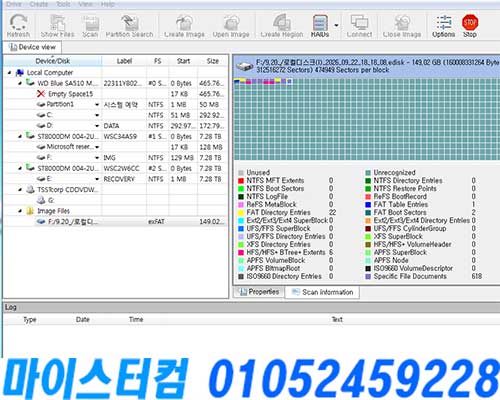Screen dimensions: 500x400
Task: Sort by the Device/Disk column header
Action: click(x=53, y=61)
